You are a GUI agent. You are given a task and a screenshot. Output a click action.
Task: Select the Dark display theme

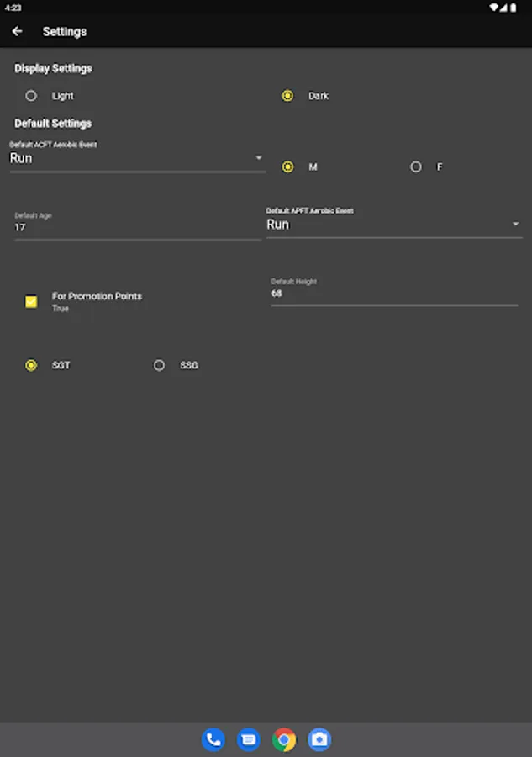[287, 96]
